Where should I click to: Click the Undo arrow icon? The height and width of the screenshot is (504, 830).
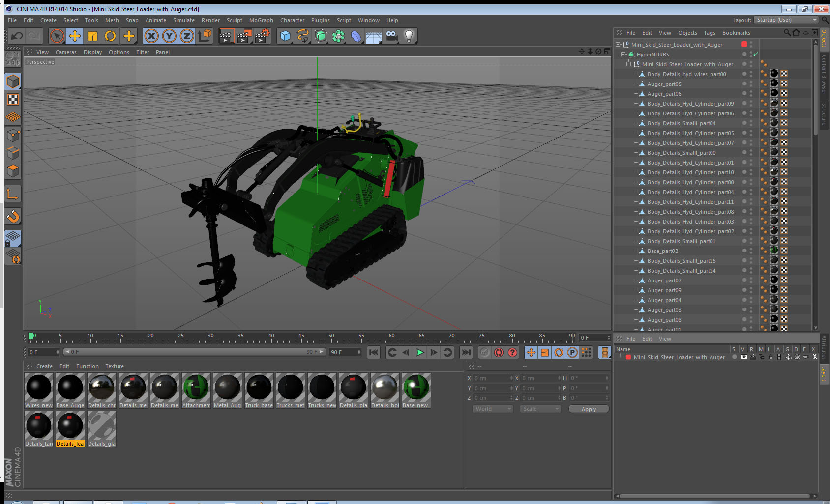pos(17,36)
